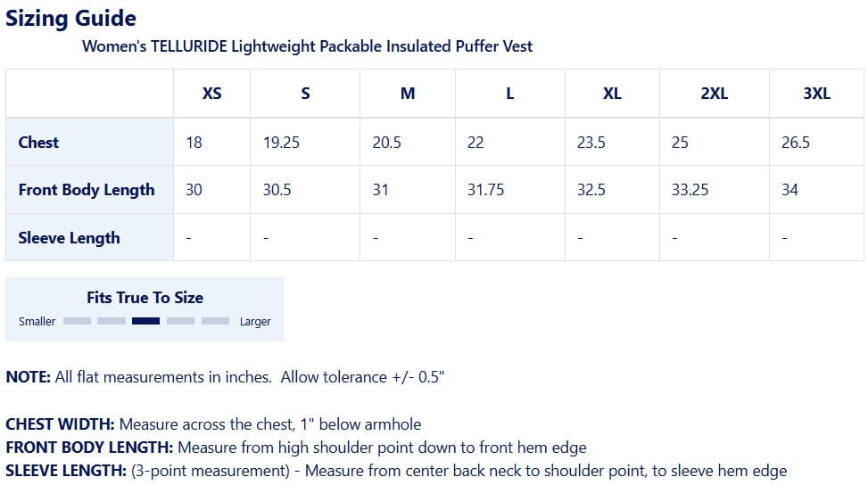Click the leftmost fit scale segment near Smaller
868x485 pixels.
tap(77, 321)
